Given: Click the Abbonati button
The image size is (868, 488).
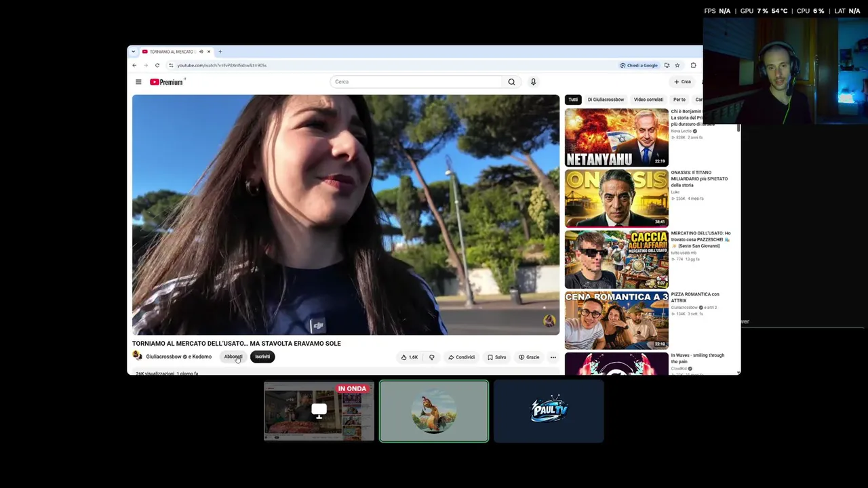Looking at the screenshot, I should [233, 357].
